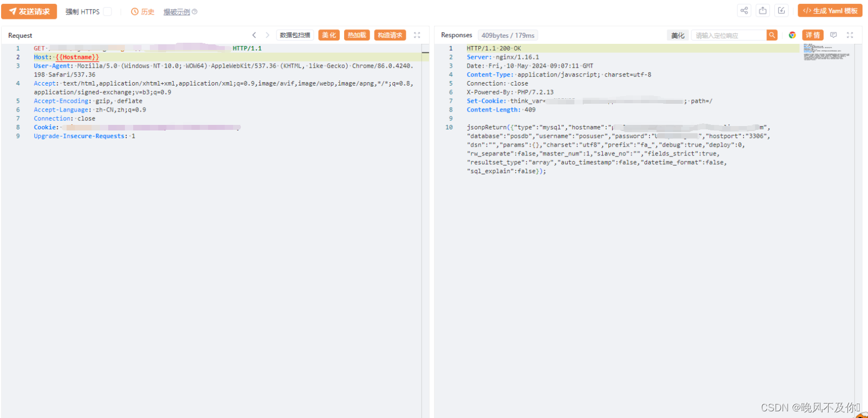Go to next request with right chevron
The height and width of the screenshot is (418, 868).
tap(268, 35)
